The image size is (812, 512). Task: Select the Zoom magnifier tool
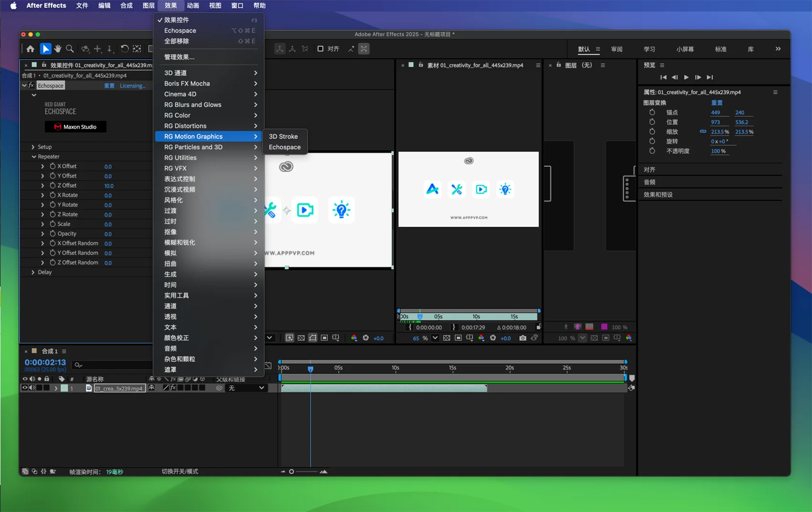tap(70, 49)
